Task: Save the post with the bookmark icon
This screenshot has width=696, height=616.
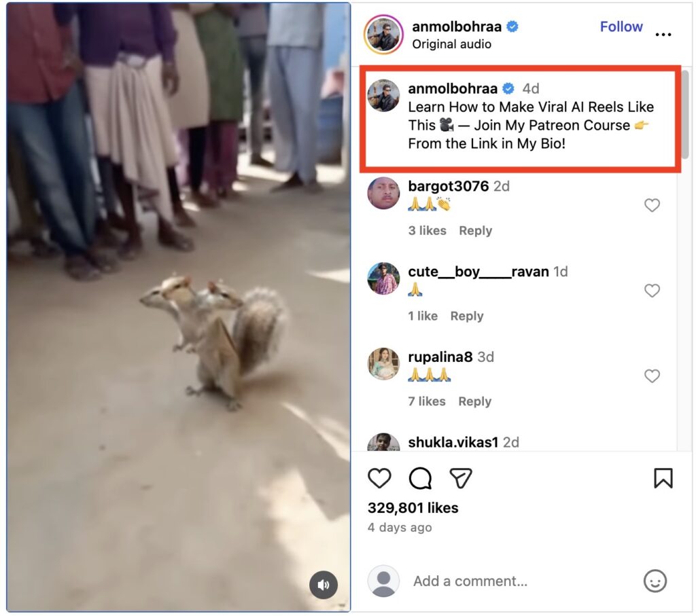Action: point(663,478)
